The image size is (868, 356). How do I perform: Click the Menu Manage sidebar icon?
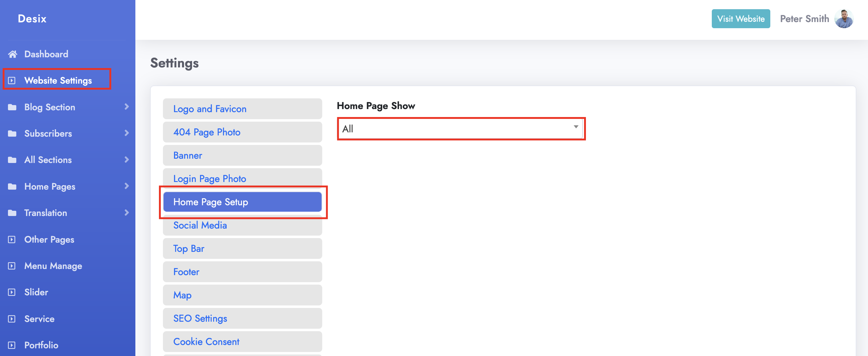[x=12, y=266]
